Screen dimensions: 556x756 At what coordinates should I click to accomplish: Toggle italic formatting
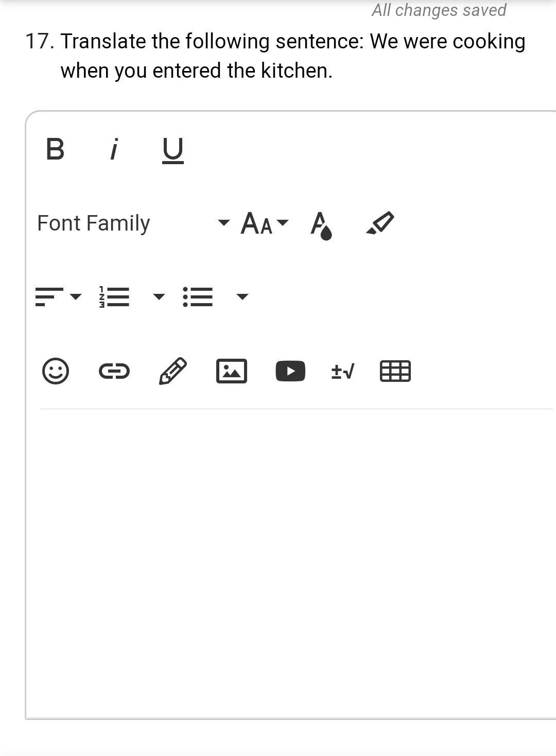click(x=114, y=149)
